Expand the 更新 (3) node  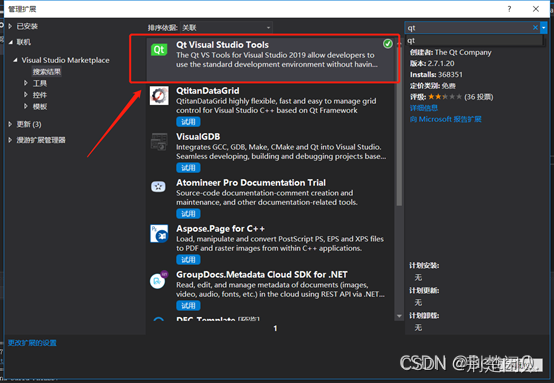tap(10, 124)
